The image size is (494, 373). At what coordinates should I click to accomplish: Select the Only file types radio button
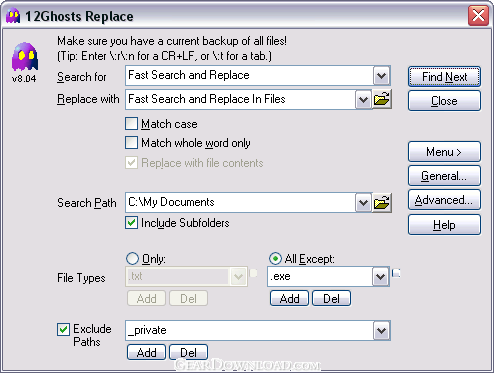click(x=132, y=258)
